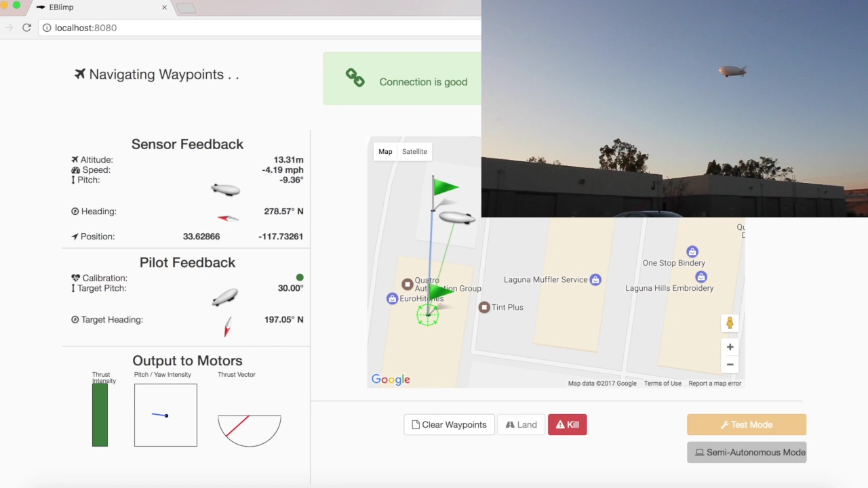Screen dimensions: 868x488
Task: Select the EBlimp browser tab
Action: (102, 7)
